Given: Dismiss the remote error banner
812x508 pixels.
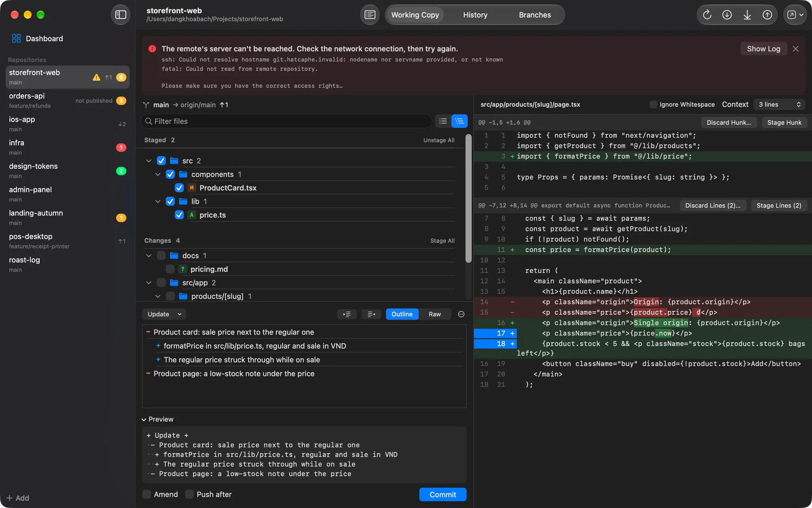Looking at the screenshot, I should click(795, 49).
